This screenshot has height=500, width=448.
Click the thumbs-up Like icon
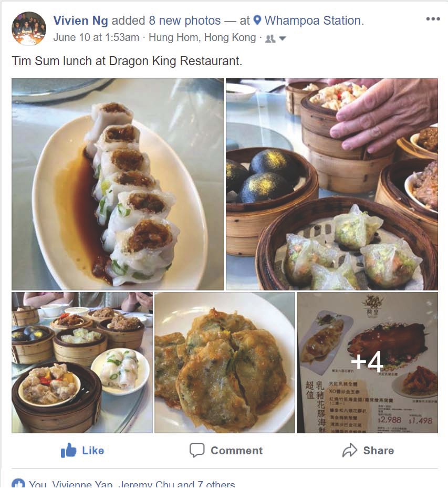click(x=69, y=450)
